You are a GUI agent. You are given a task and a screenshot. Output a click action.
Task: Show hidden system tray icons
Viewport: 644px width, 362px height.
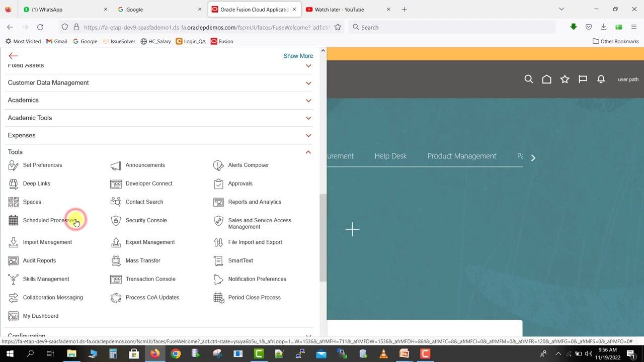[558, 354]
